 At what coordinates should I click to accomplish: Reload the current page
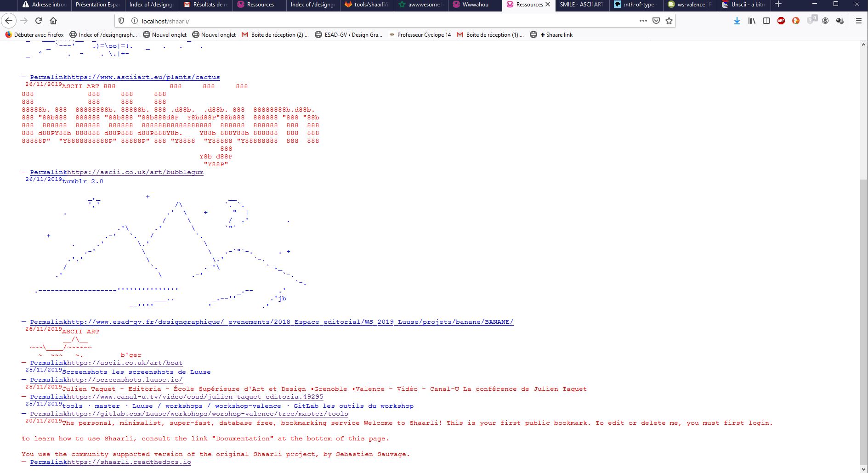point(39,21)
